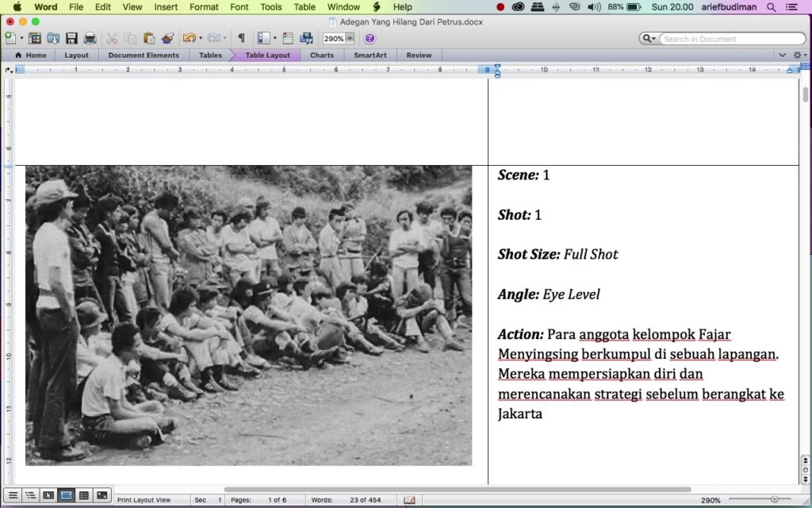Collapse the ribbon with chevron arrow
The width and height of the screenshot is (812, 508).
[x=782, y=56]
